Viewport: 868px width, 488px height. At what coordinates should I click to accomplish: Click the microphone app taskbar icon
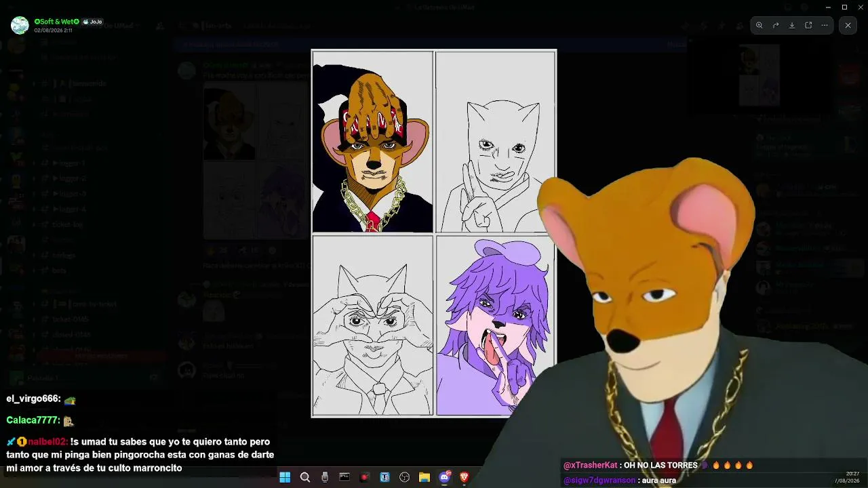point(325,477)
